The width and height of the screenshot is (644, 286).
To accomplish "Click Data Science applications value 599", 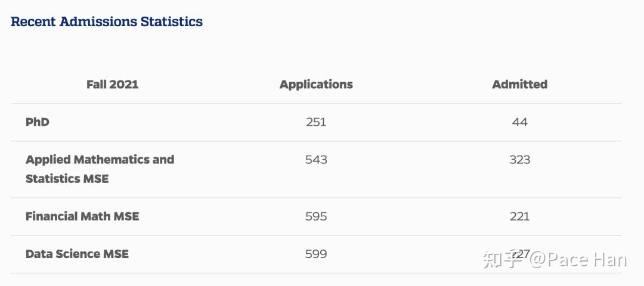I will click(x=316, y=254).
